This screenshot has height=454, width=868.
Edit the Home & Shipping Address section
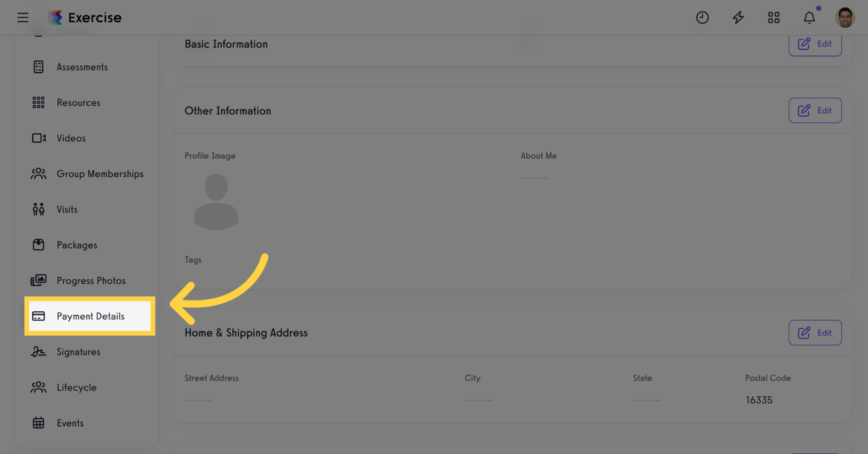tap(815, 332)
